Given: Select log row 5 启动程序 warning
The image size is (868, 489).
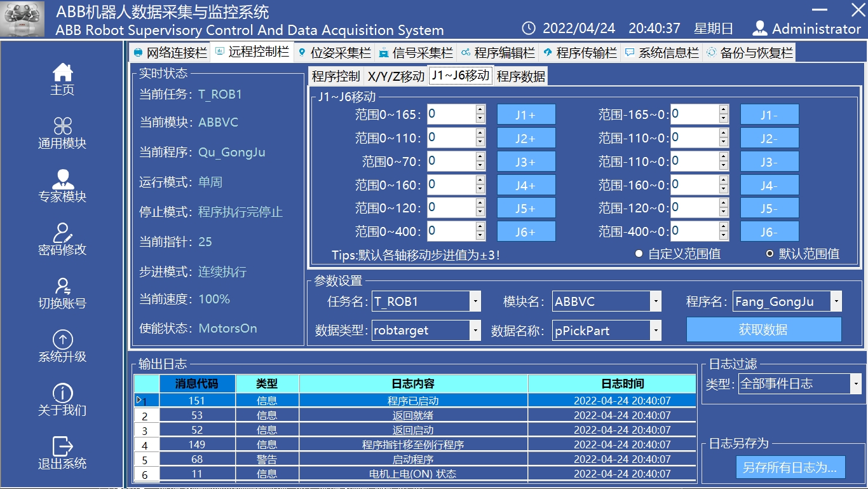Looking at the screenshot, I should pyautogui.click(x=415, y=459).
